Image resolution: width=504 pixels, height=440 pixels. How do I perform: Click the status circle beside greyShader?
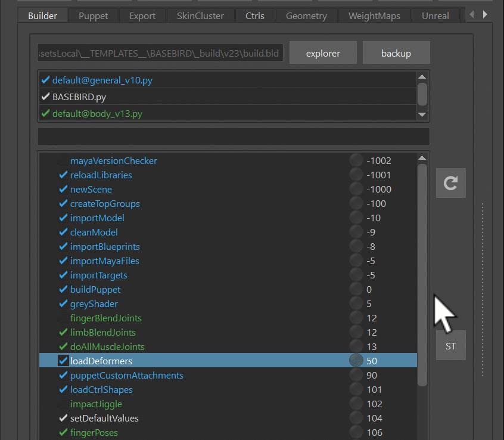(x=356, y=303)
